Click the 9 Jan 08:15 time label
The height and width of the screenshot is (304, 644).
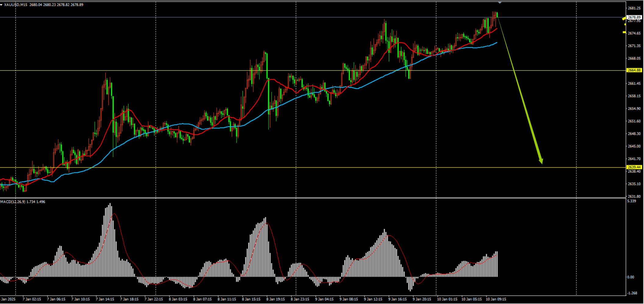tap(349, 299)
